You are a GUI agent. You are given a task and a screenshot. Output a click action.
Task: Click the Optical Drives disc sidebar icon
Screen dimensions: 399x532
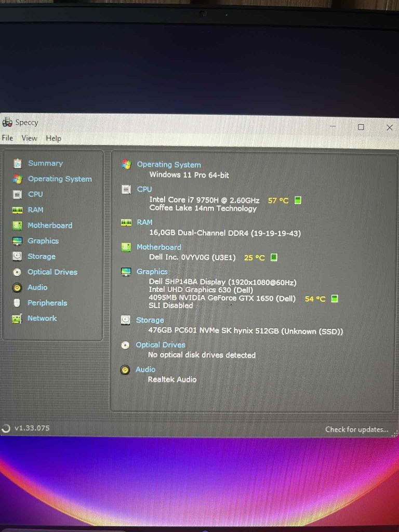pos(17,272)
